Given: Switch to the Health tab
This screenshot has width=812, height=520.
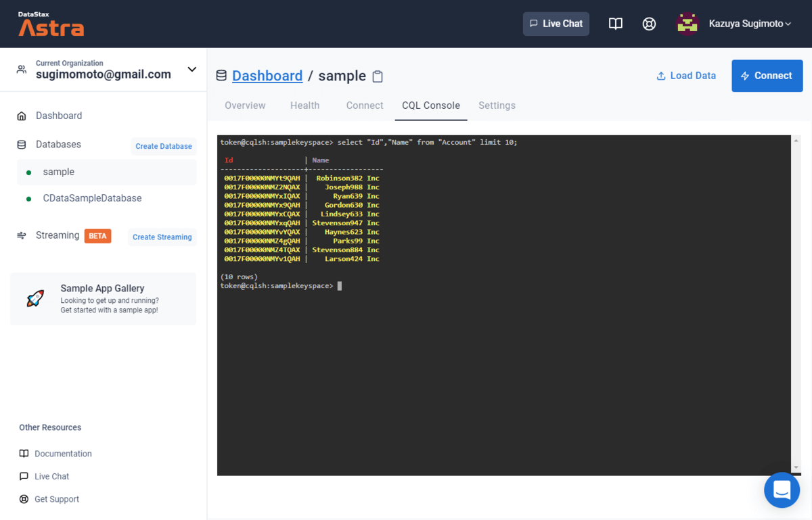Looking at the screenshot, I should pos(304,105).
